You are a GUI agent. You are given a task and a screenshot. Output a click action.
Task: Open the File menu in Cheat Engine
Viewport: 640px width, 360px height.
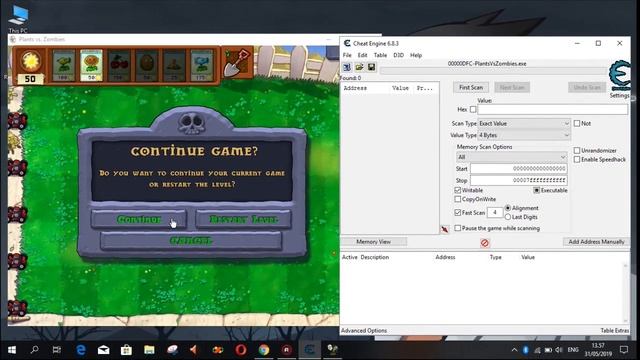347,55
